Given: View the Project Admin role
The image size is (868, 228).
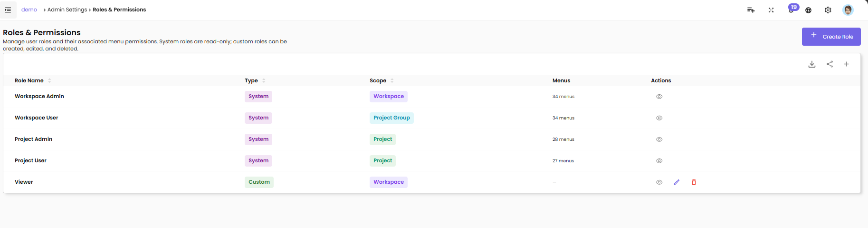Looking at the screenshot, I should pyautogui.click(x=659, y=139).
